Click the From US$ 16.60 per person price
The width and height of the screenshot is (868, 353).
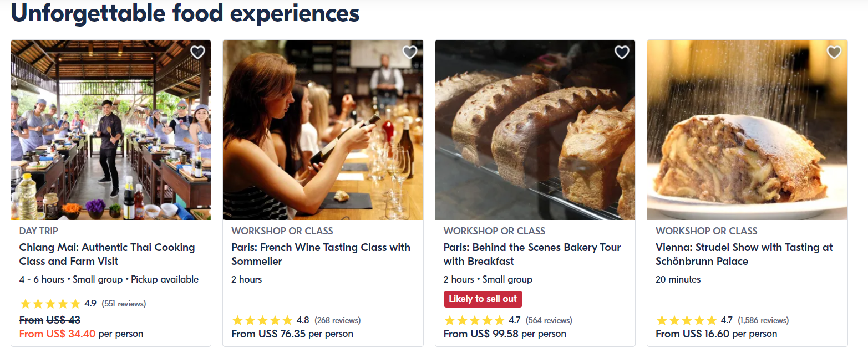click(x=716, y=334)
